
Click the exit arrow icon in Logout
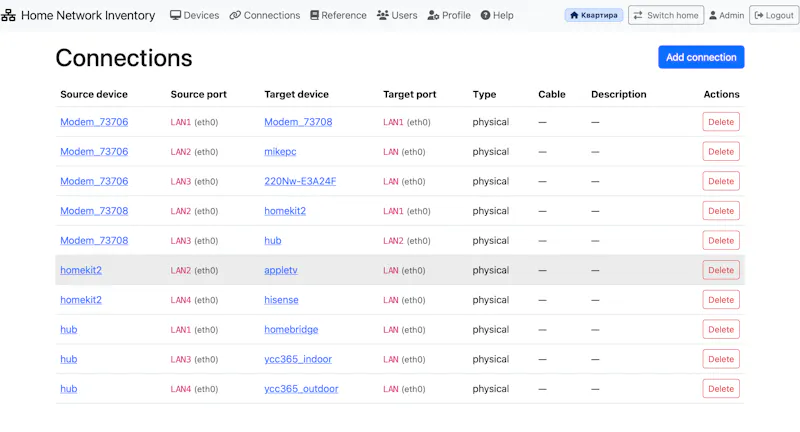coord(759,15)
